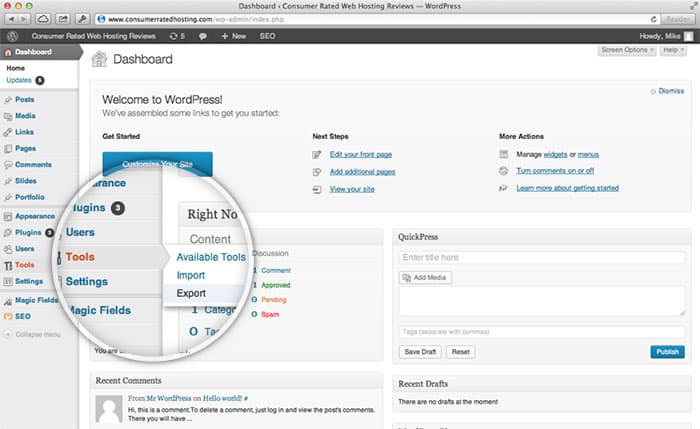Click the QuickPress title input field

[x=542, y=258]
